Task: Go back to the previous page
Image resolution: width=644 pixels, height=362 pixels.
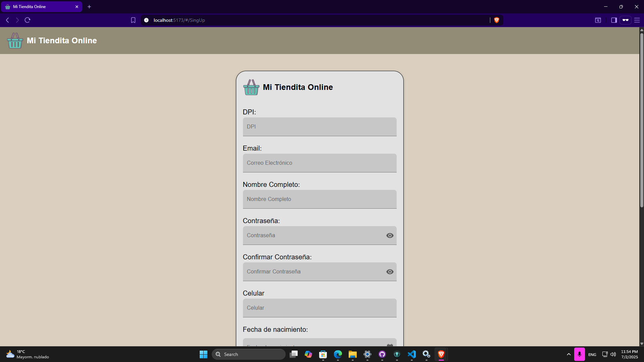Action: coord(7,20)
